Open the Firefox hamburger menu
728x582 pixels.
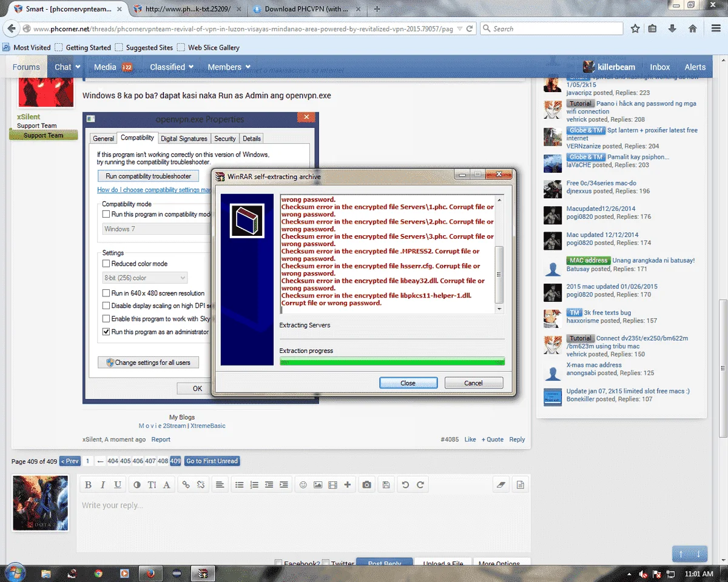coord(716,28)
